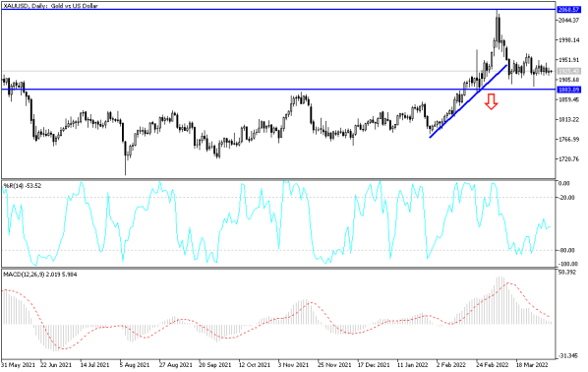Select the blue ascending trendline
The height and width of the screenshot is (372, 588).
click(x=468, y=101)
